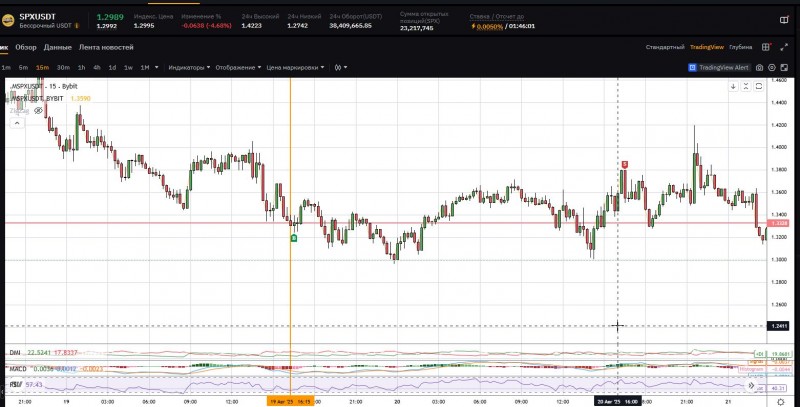The height and width of the screenshot is (407, 800).
Task: Click the Ставка / Отсчет до label
Action: click(497, 16)
